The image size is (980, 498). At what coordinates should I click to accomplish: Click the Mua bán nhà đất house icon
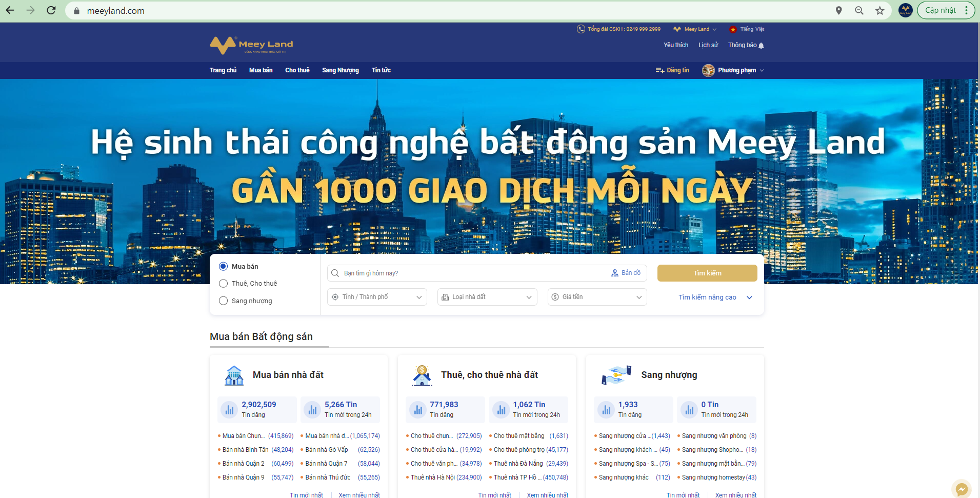click(234, 375)
